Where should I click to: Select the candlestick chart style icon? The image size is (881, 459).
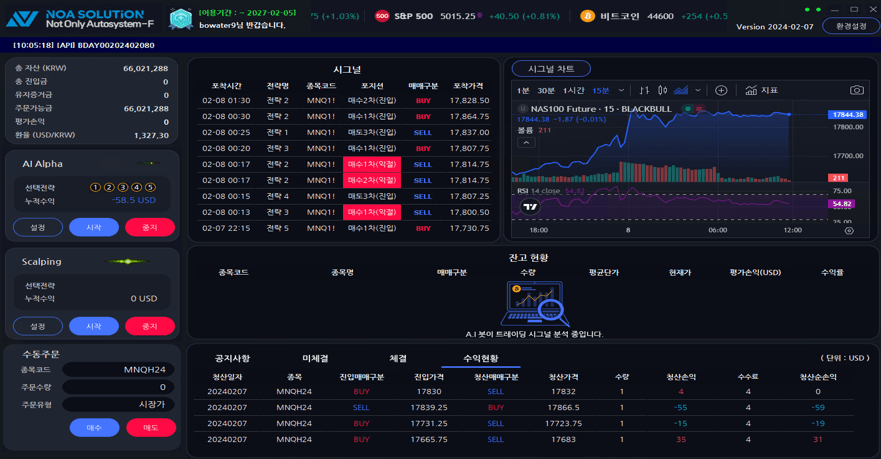click(662, 90)
